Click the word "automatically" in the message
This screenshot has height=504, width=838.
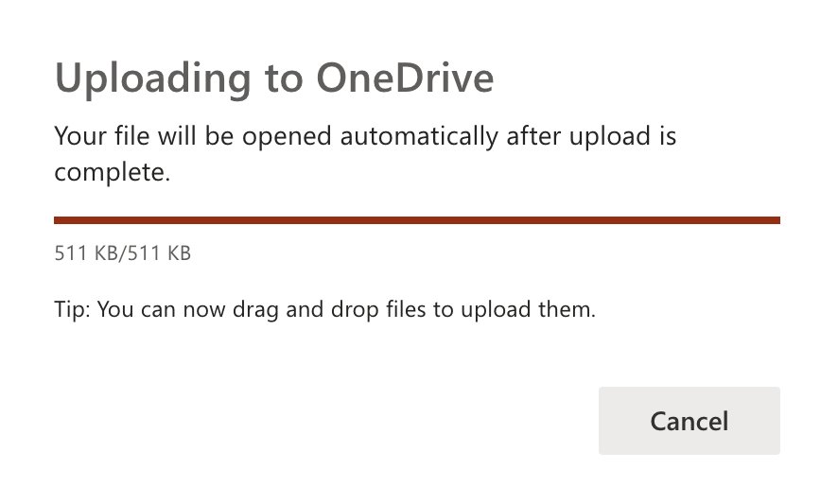point(418,137)
